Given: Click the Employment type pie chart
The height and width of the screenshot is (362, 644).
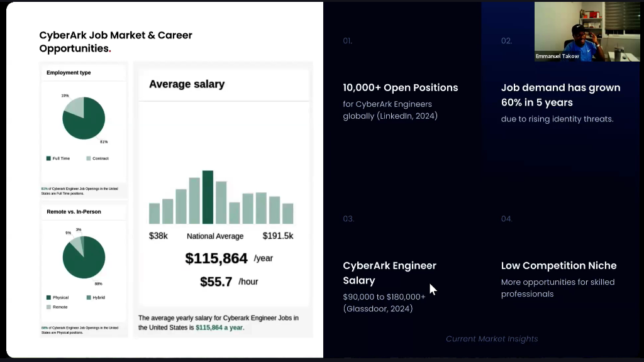Looking at the screenshot, I should point(84,118).
